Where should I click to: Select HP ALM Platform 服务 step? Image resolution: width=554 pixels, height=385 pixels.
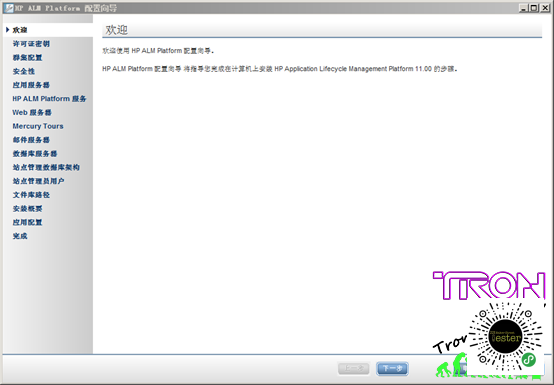49,99
